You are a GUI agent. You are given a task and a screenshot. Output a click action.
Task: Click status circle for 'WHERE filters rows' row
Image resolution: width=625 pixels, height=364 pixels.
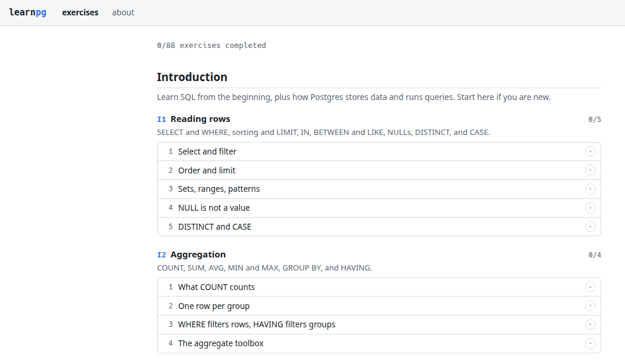tap(590, 324)
